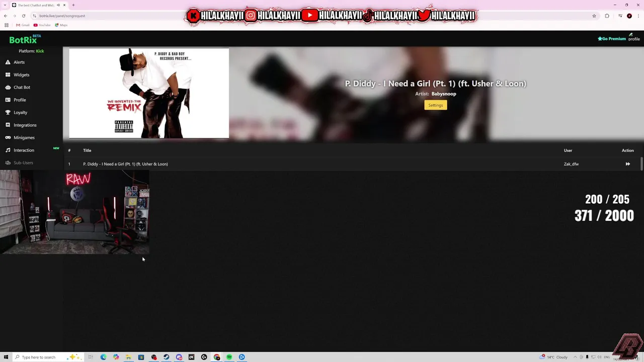Click the weather 14°C Cloudy widget
The width and height of the screenshot is (644, 362).
553,357
